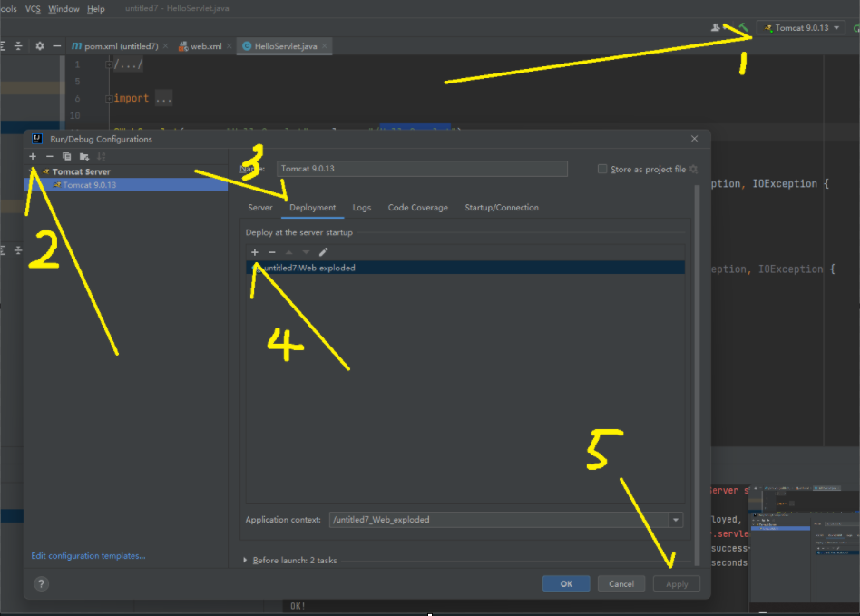Open the Startup/Connection tab
Image resolution: width=860 pixels, height=616 pixels.
(502, 208)
